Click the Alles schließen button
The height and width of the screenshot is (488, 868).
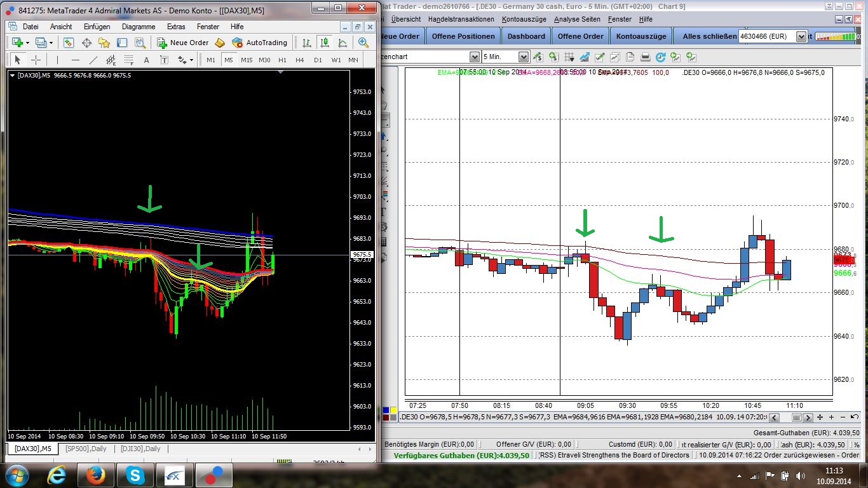[710, 36]
